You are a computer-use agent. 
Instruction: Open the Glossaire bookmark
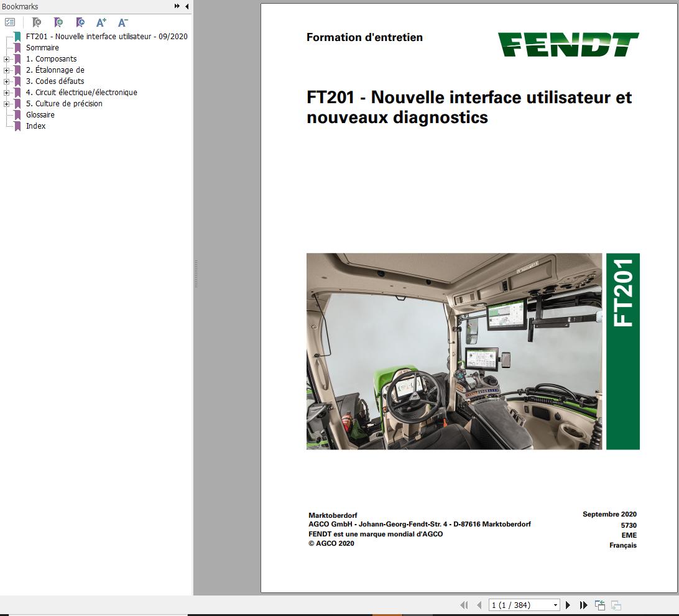40,115
